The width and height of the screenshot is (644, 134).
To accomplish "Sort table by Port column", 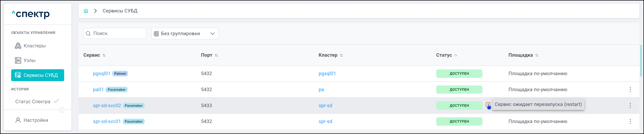I will click(x=216, y=55).
